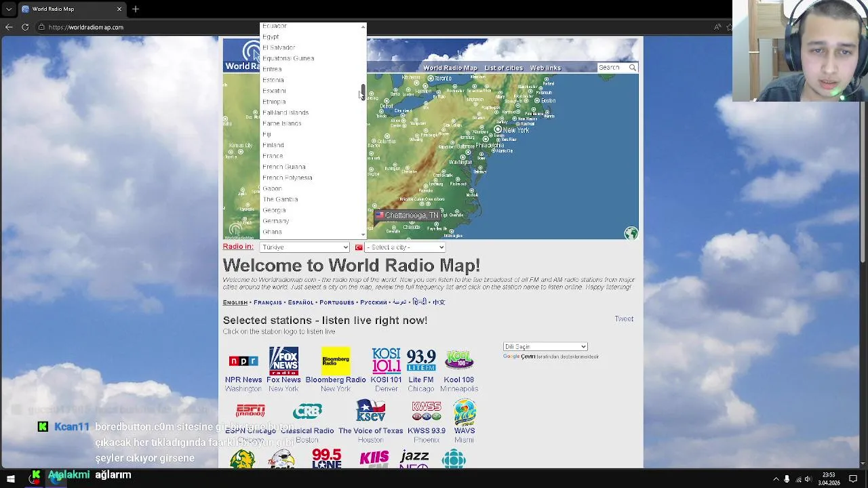Open the KWSS 93.9 station logo

point(427,411)
